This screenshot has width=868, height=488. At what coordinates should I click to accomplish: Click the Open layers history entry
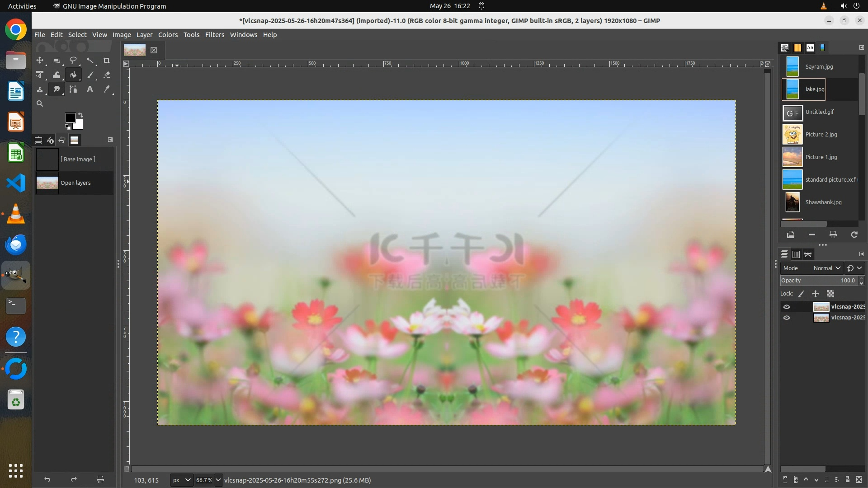[75, 183]
